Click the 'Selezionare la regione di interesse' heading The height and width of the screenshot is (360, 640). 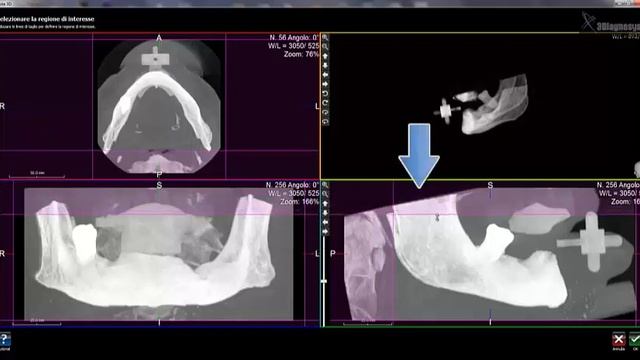(47, 19)
